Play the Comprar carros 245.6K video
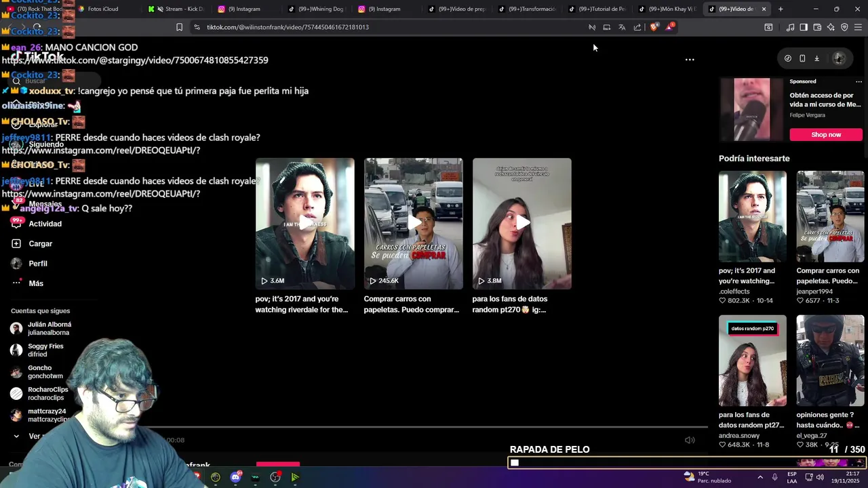 click(414, 224)
